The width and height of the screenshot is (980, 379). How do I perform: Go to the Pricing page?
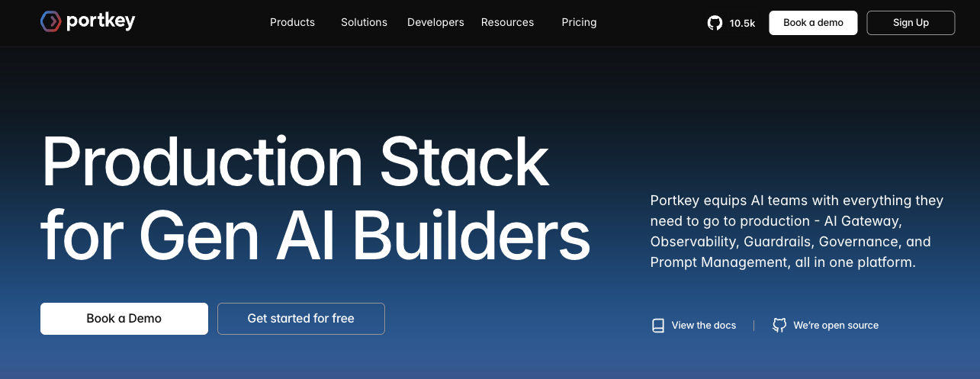click(579, 23)
